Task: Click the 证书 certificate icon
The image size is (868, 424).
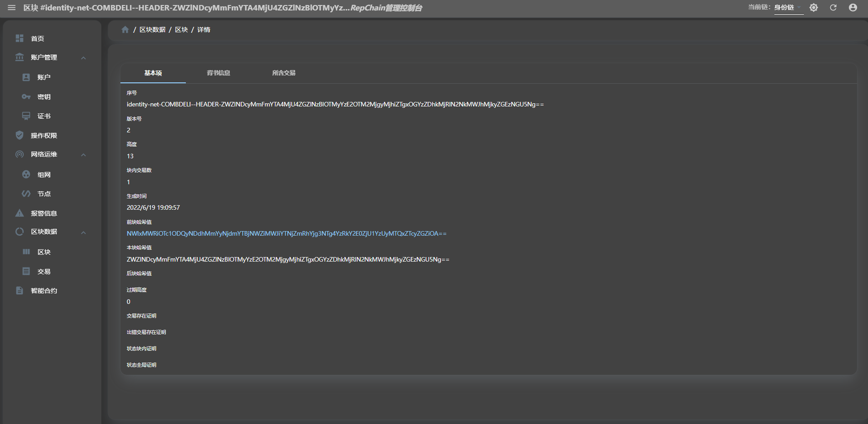Action: (26, 116)
